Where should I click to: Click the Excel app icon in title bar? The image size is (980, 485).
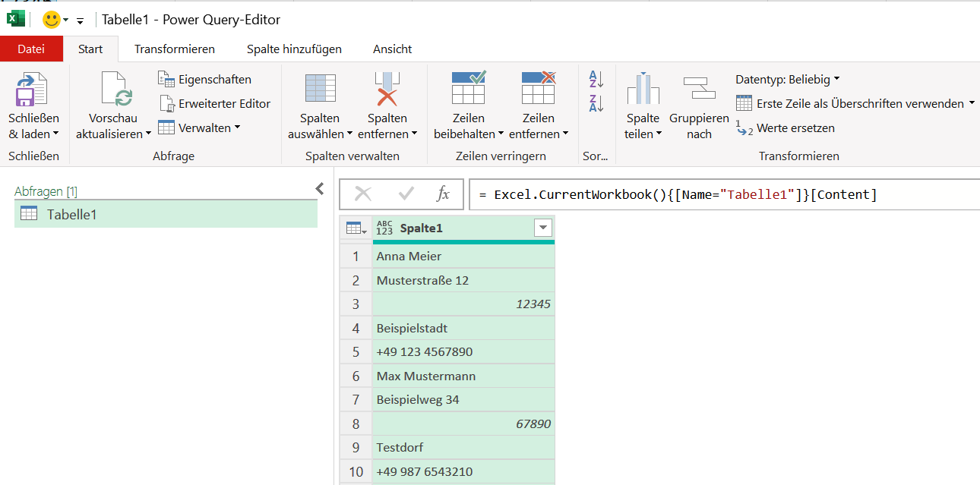pyautogui.click(x=16, y=19)
